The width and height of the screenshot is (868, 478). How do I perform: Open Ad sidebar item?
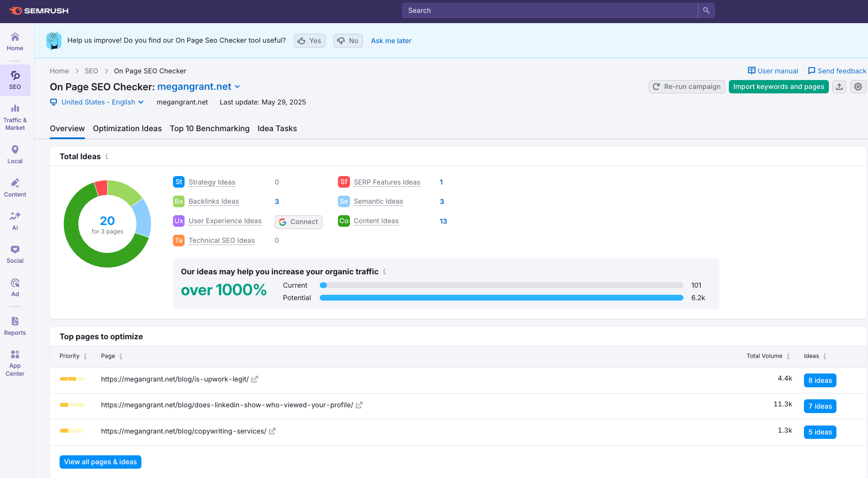tap(15, 287)
